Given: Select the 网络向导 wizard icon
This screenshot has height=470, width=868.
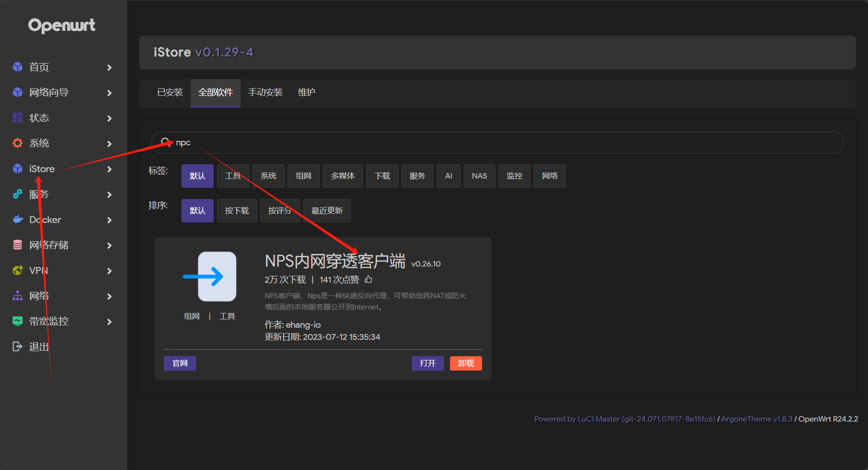Looking at the screenshot, I should [x=17, y=92].
